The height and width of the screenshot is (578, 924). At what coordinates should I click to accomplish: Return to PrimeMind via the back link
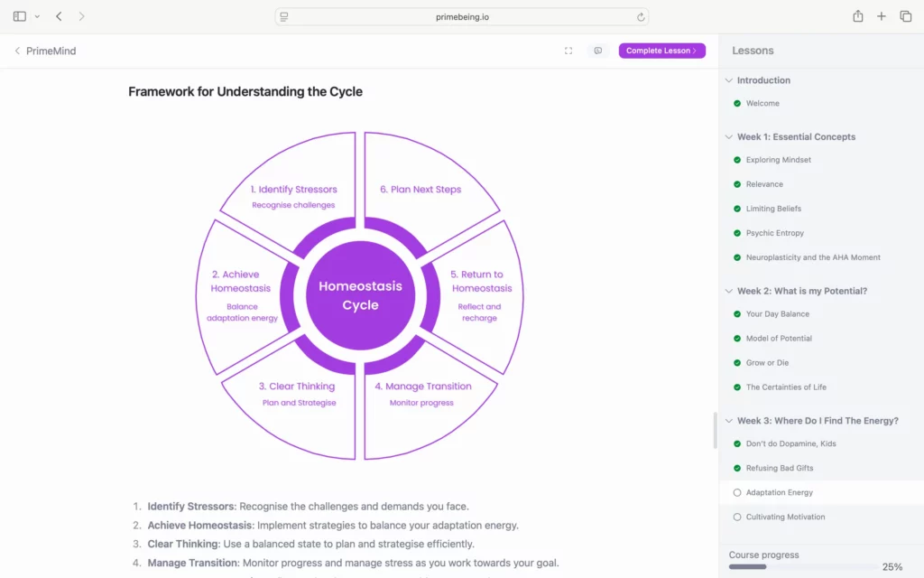[x=45, y=51]
